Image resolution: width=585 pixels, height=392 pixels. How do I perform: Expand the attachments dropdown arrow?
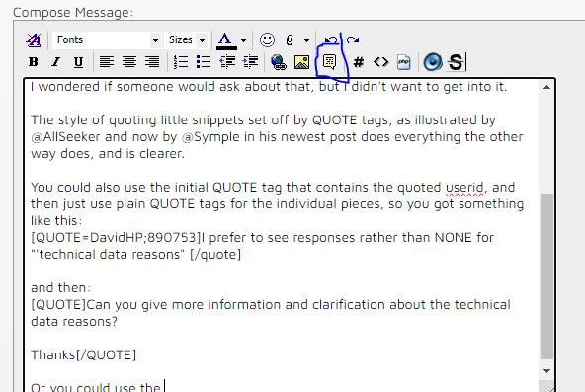click(306, 40)
